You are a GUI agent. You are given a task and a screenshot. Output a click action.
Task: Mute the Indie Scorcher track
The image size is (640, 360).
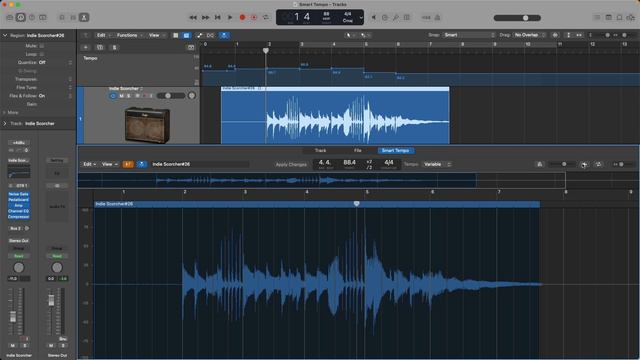[x=121, y=96]
